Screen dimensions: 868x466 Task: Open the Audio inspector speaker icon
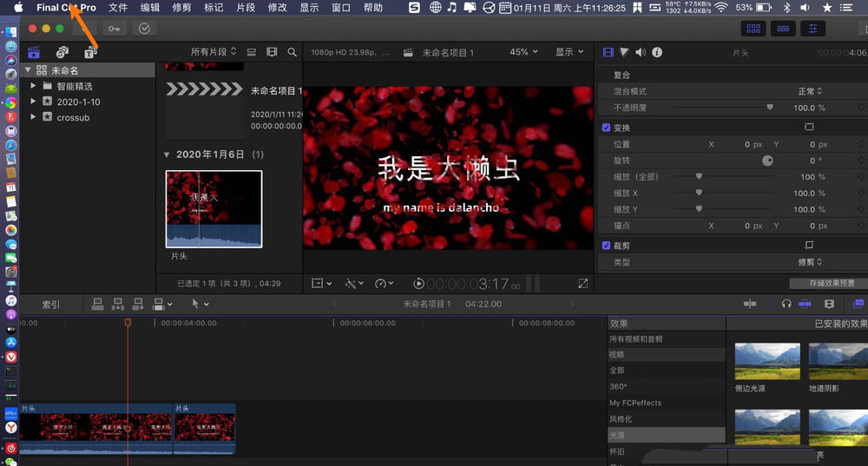641,52
